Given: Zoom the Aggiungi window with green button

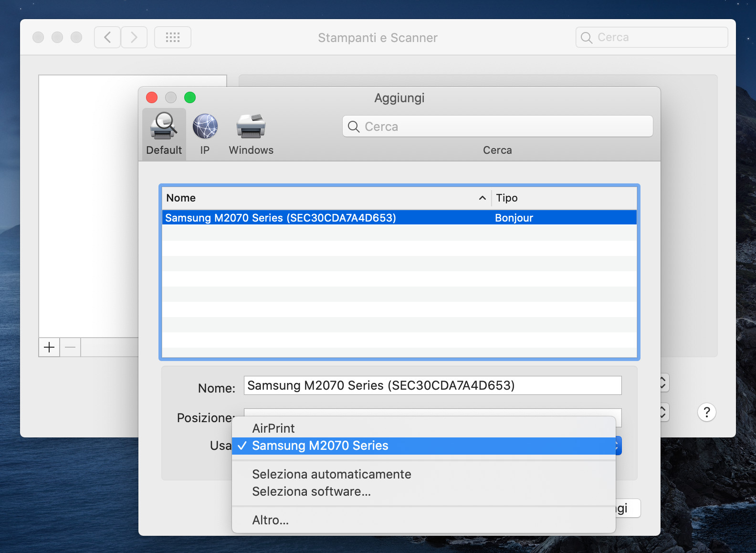Looking at the screenshot, I should click(190, 97).
